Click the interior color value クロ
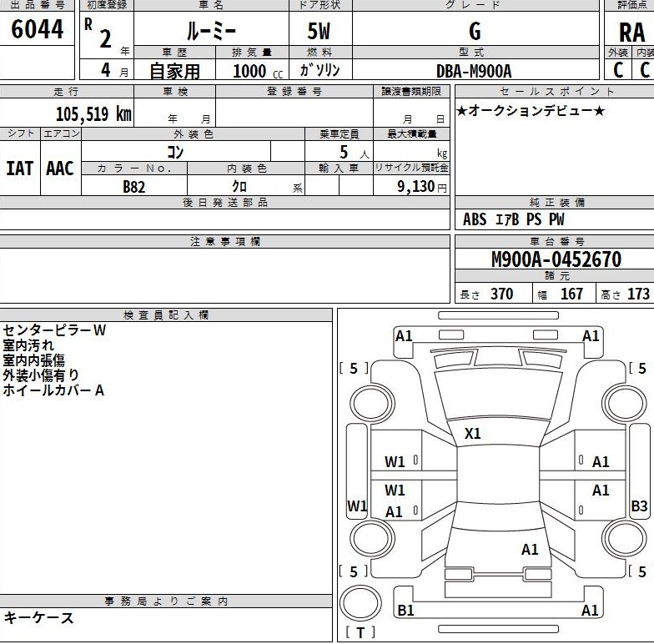This screenshot has height=644, width=654. [239, 186]
